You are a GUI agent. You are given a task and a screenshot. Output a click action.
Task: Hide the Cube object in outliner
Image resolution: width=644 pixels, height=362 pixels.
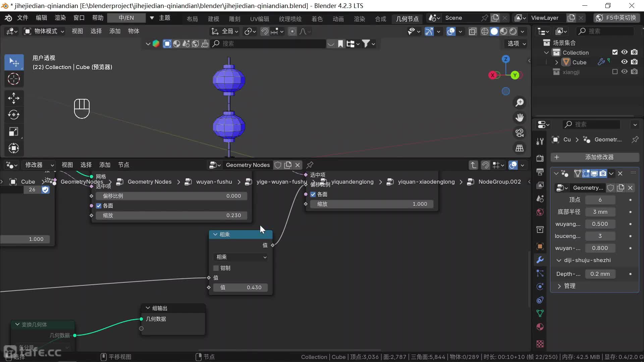(624, 62)
